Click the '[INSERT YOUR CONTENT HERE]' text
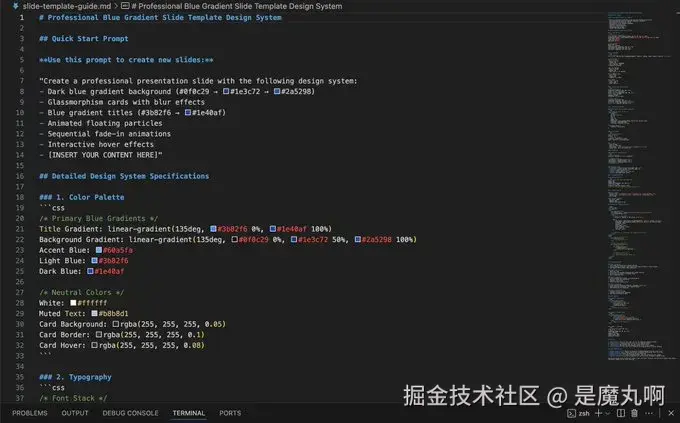680x423 pixels. coord(103,155)
